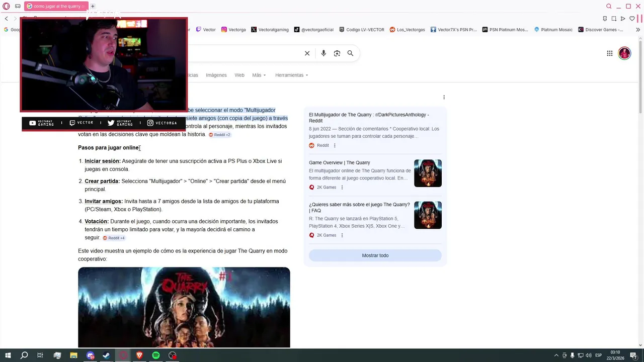
Task: Open options for the FAQ 2K Games source
Action: (x=342, y=235)
